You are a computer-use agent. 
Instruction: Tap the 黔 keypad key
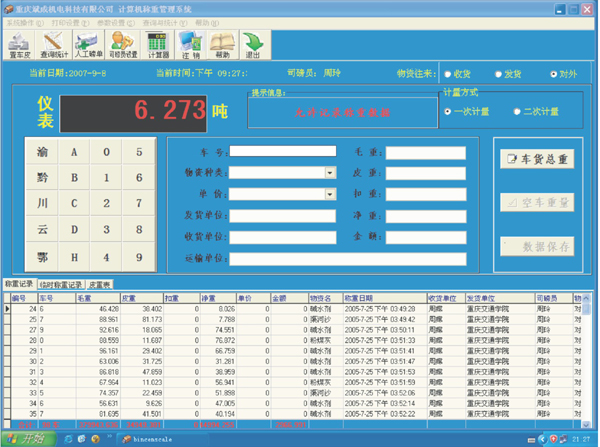pos(42,178)
